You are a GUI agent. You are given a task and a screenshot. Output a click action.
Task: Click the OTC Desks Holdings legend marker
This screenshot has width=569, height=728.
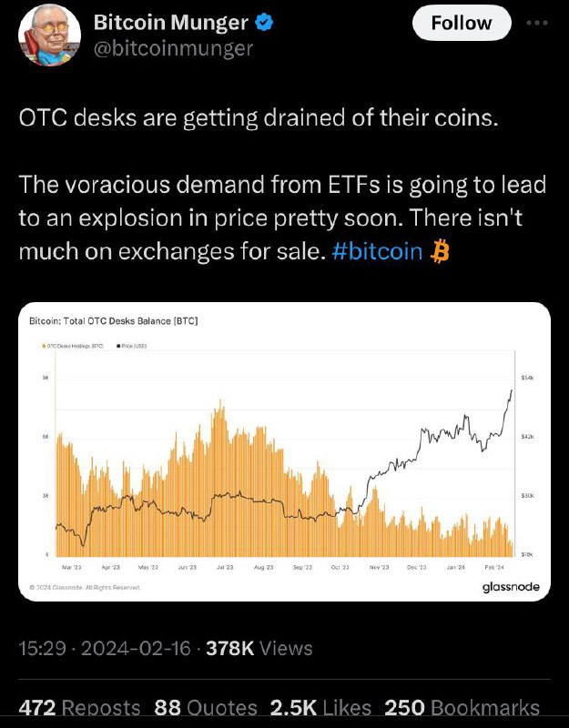[x=43, y=346]
